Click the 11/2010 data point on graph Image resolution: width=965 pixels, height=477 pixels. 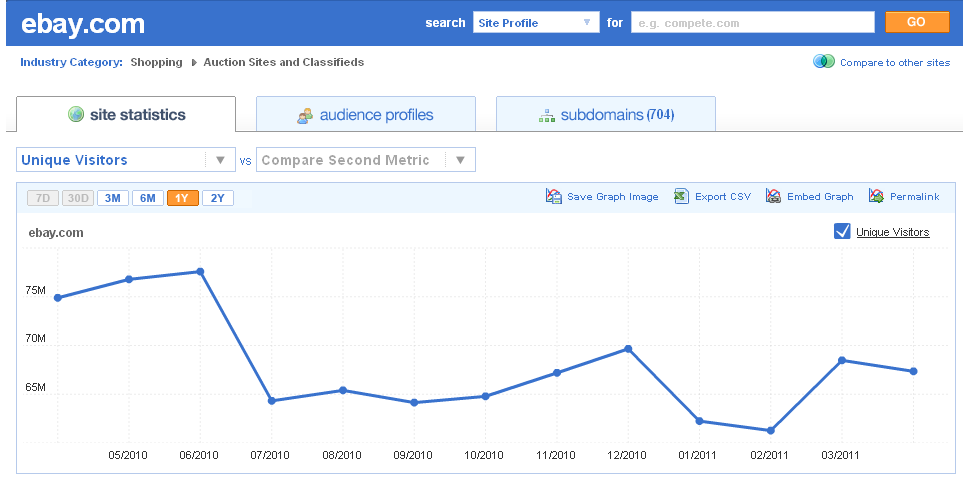pos(557,372)
